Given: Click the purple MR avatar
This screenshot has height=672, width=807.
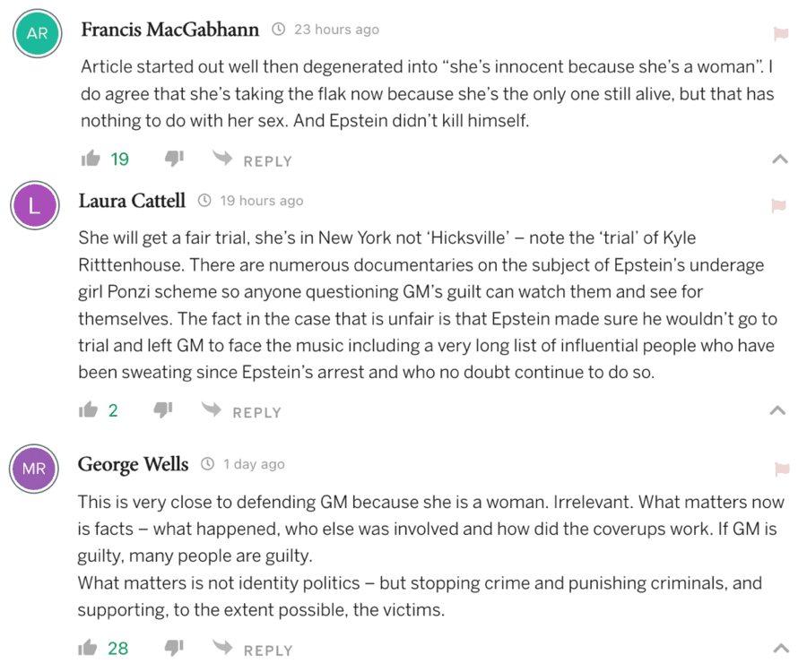Looking at the screenshot, I should pos(33,469).
